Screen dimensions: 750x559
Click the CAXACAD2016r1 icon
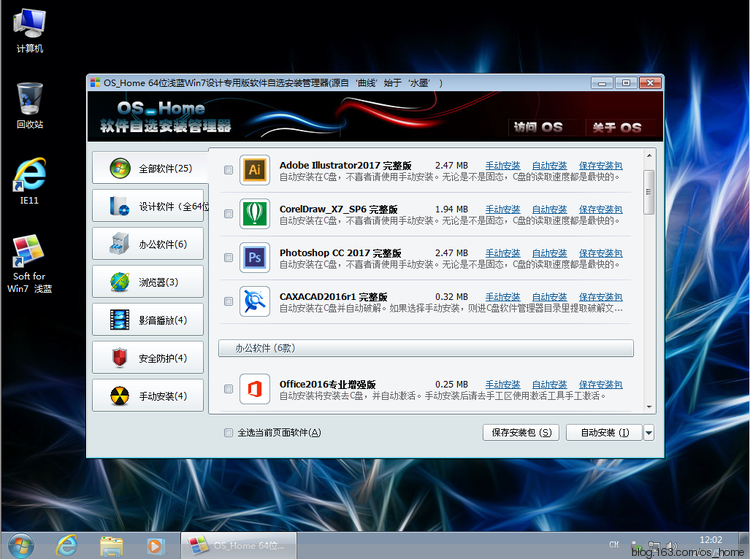click(x=255, y=301)
